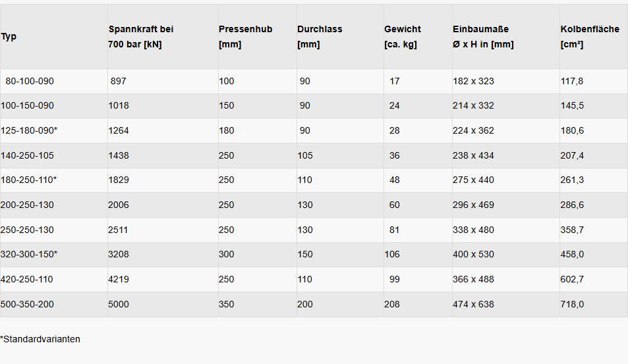
Task: Click the 320-300-150* type cell
Action: tap(29, 254)
